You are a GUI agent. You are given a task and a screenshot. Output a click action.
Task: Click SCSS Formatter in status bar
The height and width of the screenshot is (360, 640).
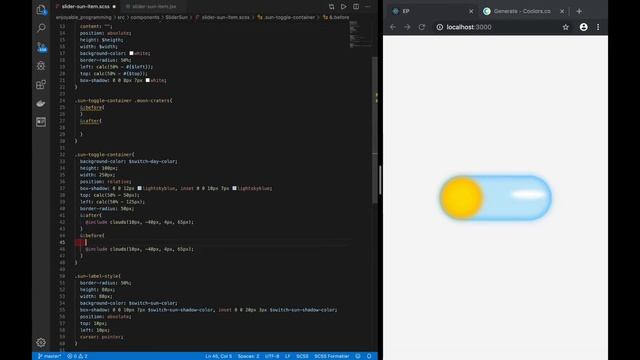coord(331,356)
